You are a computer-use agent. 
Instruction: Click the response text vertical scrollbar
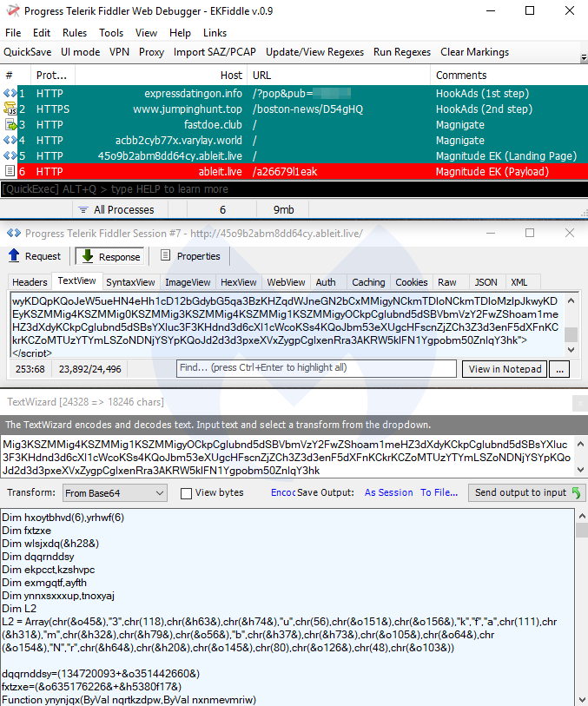571,335
